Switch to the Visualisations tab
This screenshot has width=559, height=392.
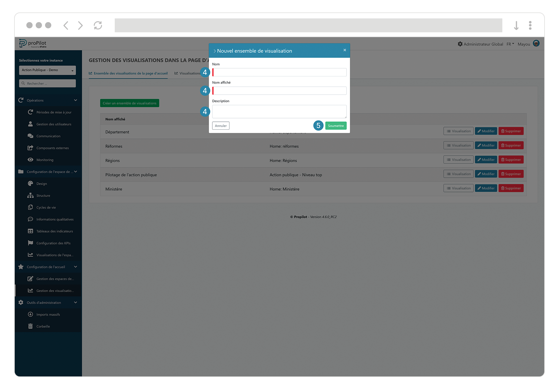(x=189, y=73)
